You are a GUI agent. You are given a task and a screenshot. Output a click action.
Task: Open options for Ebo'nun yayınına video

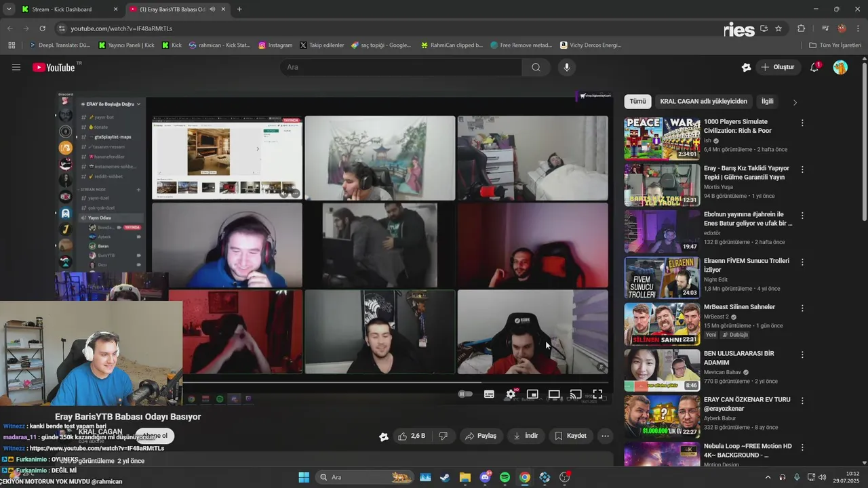802,216
